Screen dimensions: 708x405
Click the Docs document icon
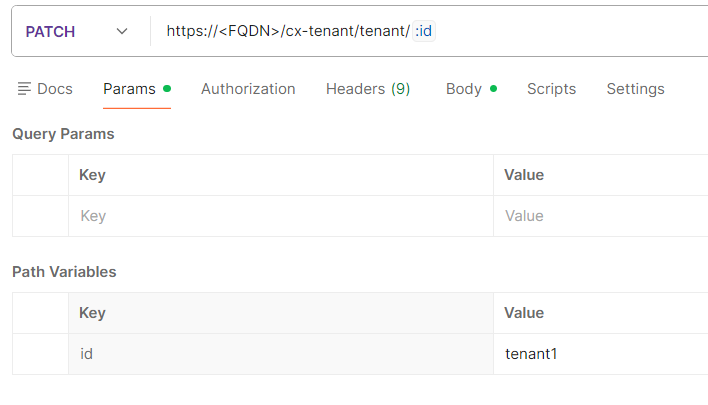pyautogui.click(x=24, y=89)
